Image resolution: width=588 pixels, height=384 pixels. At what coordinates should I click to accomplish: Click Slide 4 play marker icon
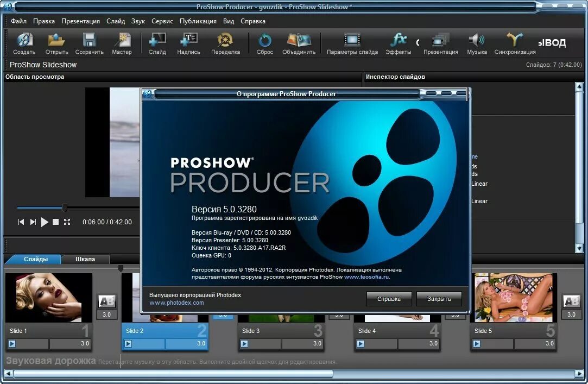click(x=361, y=343)
